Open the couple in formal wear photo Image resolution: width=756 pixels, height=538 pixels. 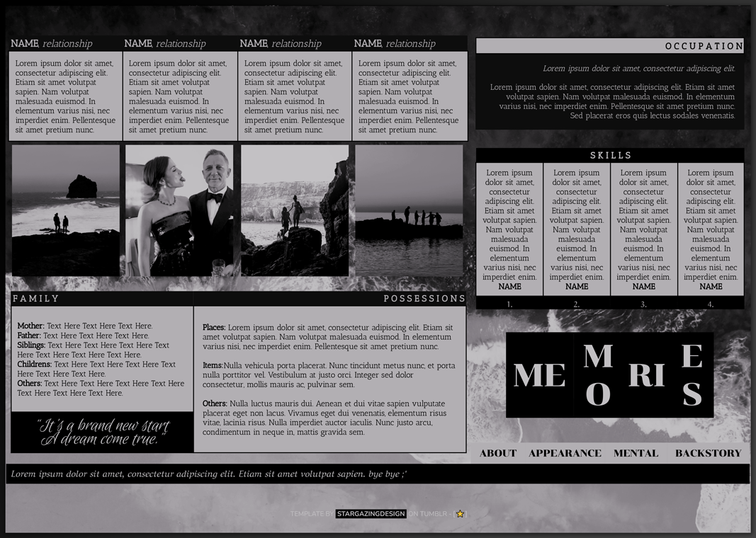(x=179, y=211)
